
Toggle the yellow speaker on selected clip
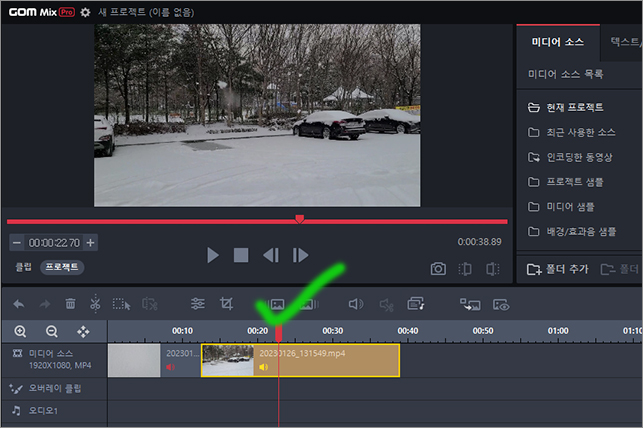point(264,367)
